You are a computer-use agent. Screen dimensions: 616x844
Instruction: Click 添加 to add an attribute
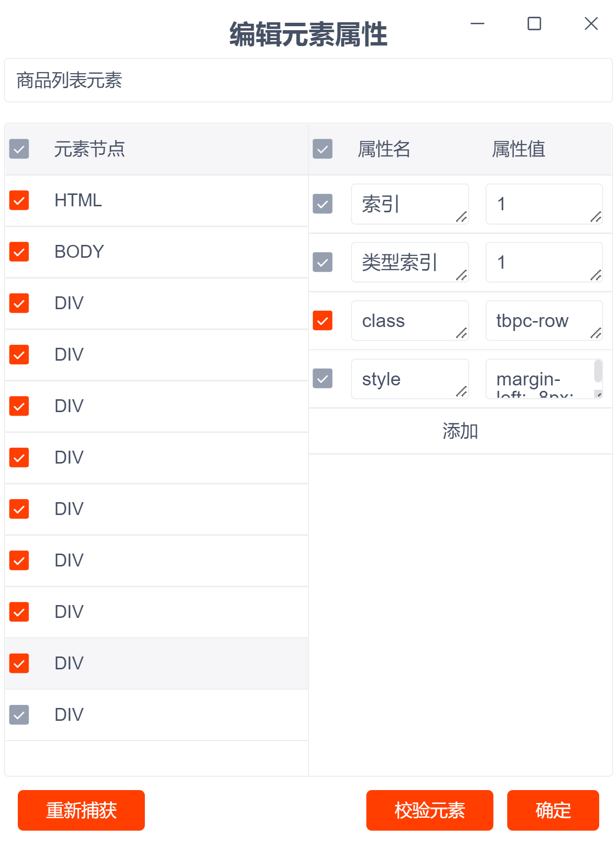(x=460, y=431)
